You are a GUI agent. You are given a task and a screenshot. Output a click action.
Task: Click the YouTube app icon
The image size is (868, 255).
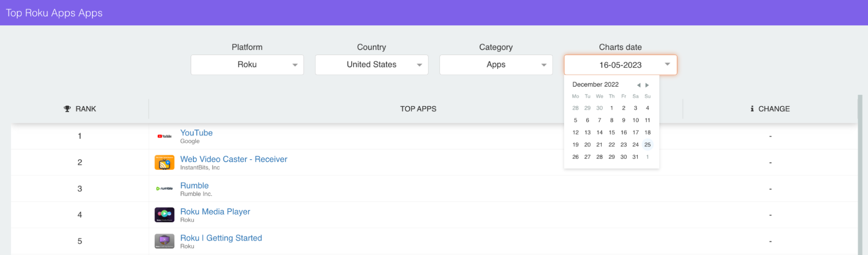point(164,136)
